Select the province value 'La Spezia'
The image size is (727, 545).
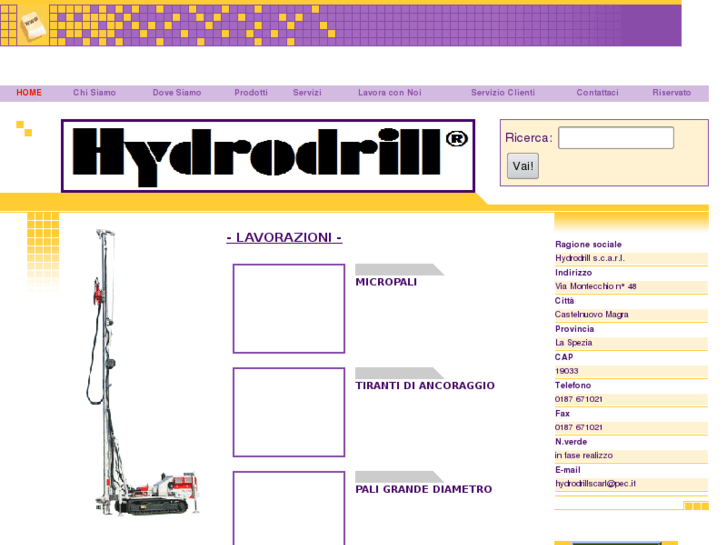point(574,343)
